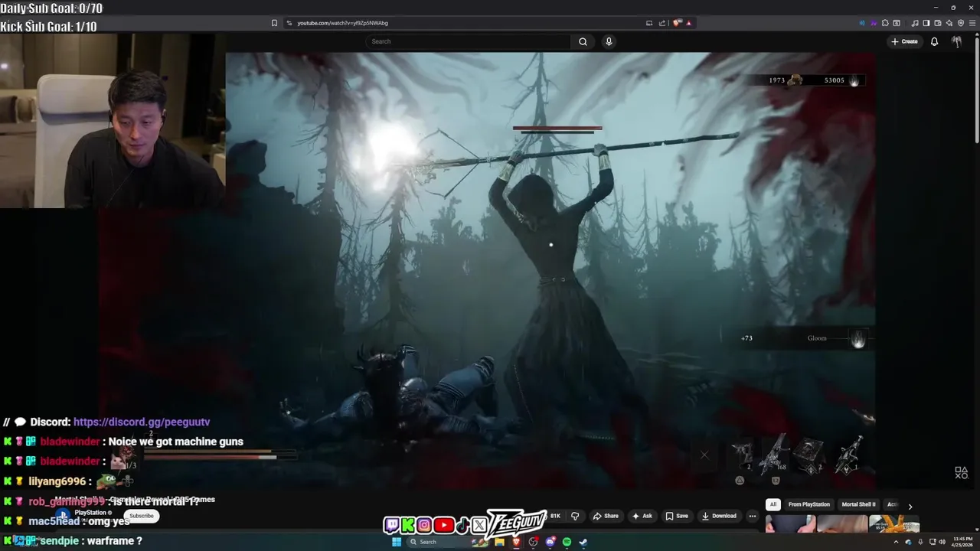Open site settings icon in address bar
980x551 pixels.
tap(289, 23)
